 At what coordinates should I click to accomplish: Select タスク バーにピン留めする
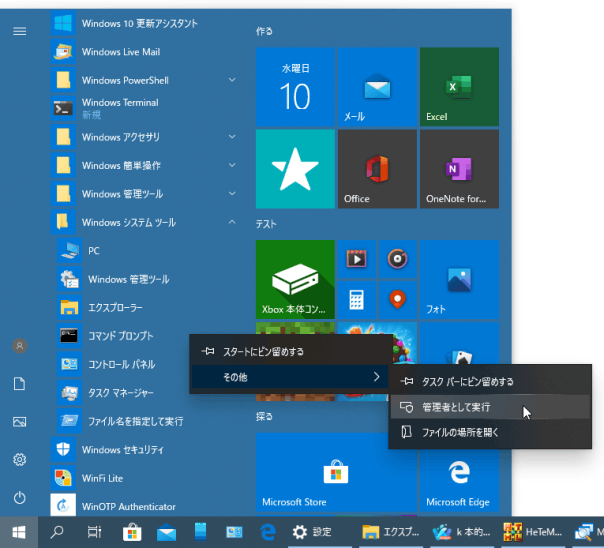[491, 382]
